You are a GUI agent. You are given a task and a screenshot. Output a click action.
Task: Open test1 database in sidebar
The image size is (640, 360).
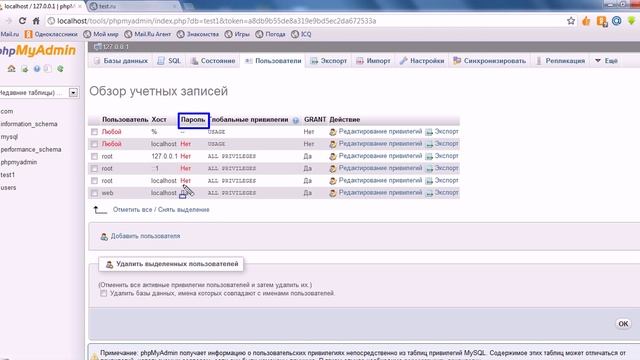point(7,175)
